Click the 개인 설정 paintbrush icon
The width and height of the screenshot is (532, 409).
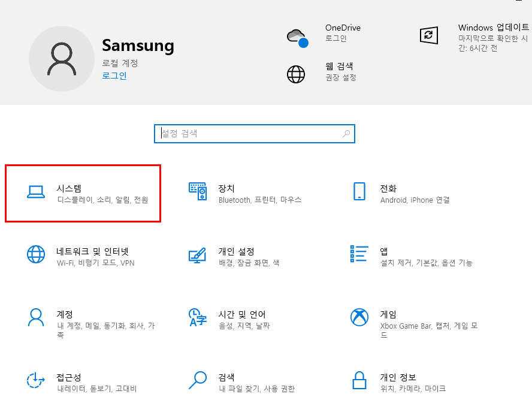pyautogui.click(x=198, y=255)
